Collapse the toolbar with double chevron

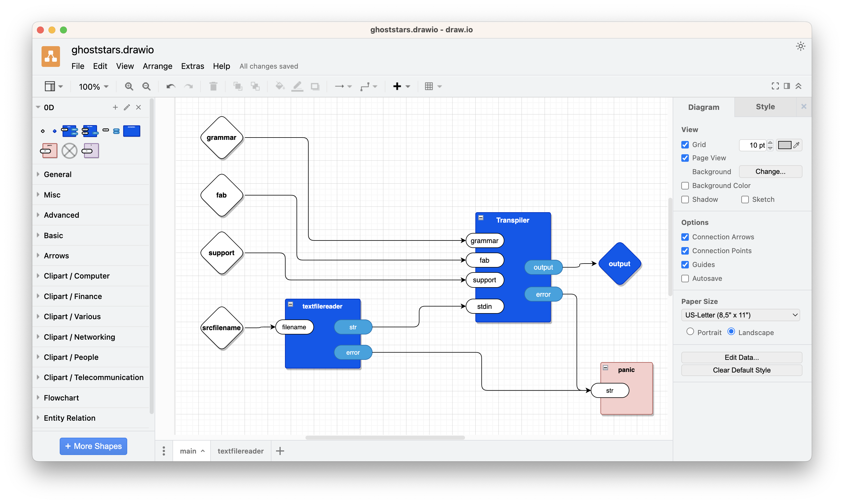pos(798,86)
